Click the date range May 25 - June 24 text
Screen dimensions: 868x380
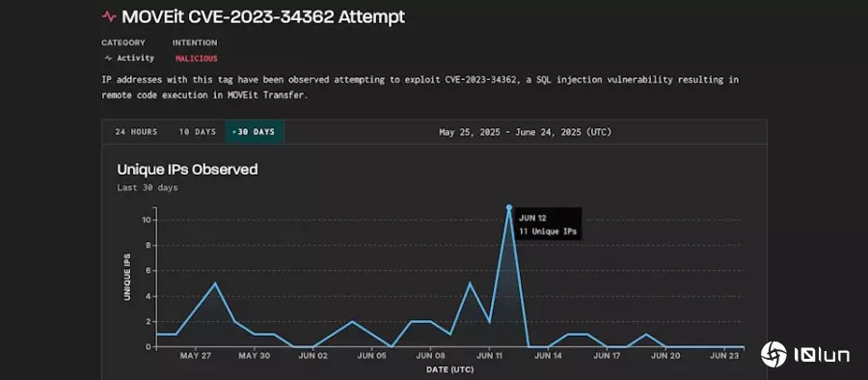point(525,132)
